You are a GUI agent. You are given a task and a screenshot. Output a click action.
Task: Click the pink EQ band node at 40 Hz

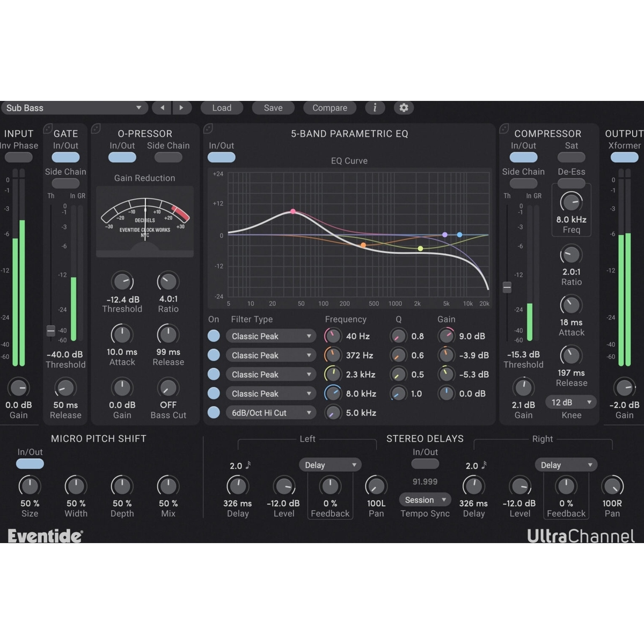(293, 211)
